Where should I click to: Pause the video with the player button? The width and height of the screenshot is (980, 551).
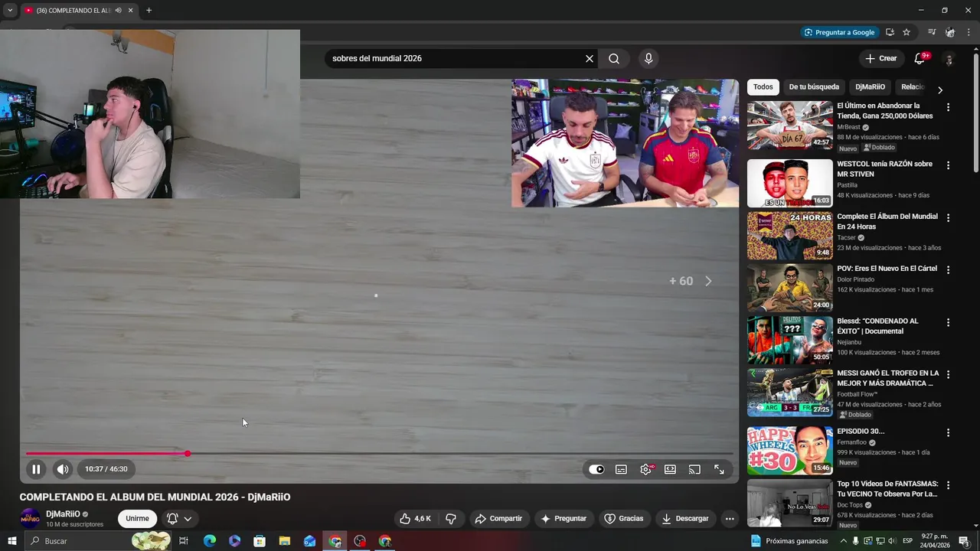click(x=36, y=469)
